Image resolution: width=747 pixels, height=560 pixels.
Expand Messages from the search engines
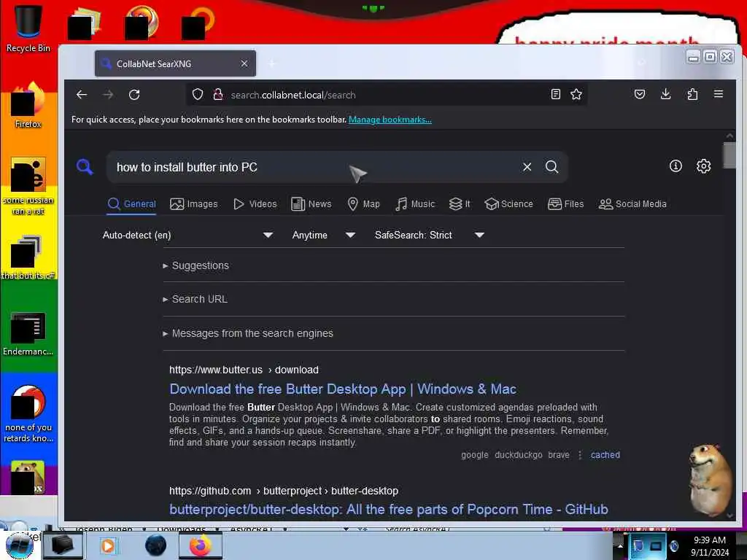coord(252,333)
